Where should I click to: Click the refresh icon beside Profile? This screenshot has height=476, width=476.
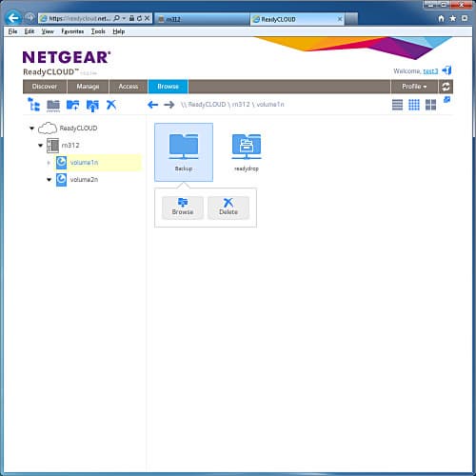coord(446,87)
